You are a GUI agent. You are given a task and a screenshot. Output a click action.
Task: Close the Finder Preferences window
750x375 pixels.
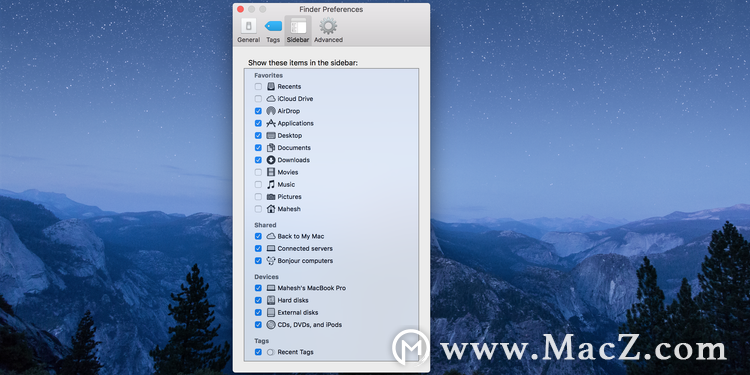[x=241, y=9]
